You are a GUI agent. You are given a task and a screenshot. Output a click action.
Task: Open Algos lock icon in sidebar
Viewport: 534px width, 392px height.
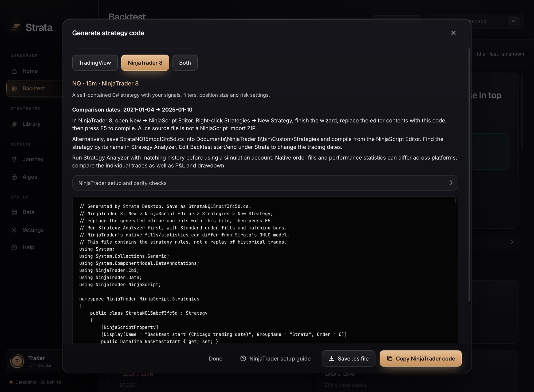click(x=14, y=177)
